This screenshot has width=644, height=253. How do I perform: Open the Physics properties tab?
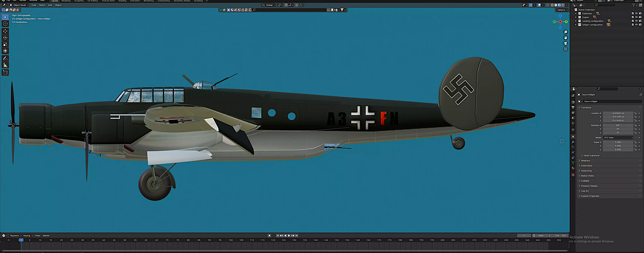click(x=573, y=152)
